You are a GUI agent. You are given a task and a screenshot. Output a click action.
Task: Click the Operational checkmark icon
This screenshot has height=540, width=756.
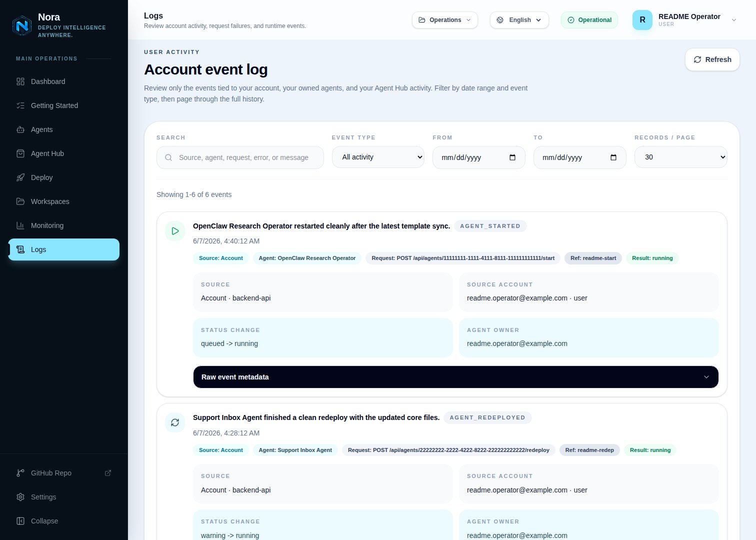click(571, 20)
